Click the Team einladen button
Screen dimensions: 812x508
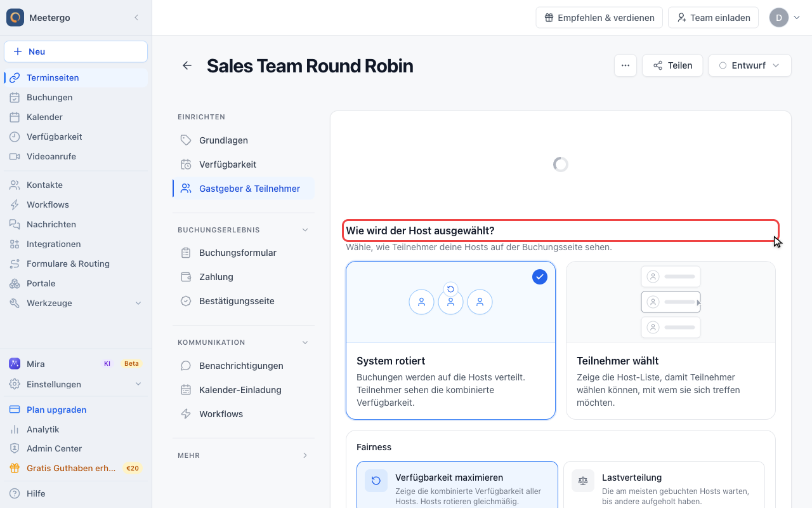(x=714, y=18)
